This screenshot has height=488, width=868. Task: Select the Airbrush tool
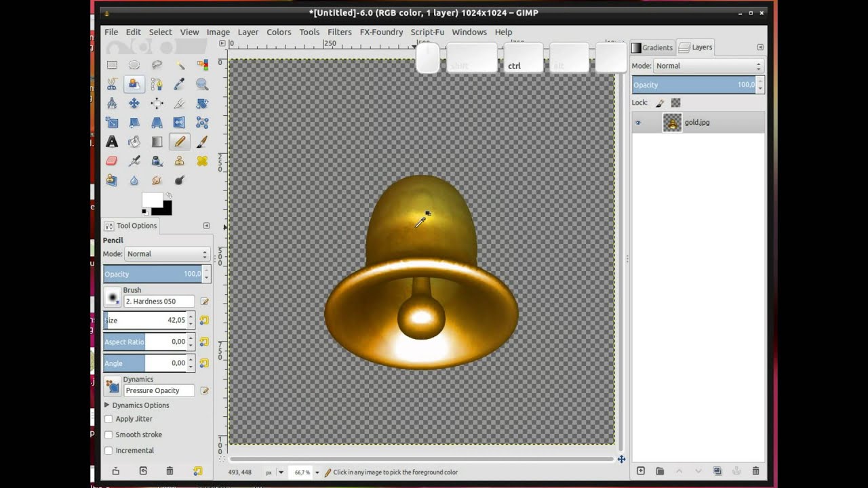pos(134,161)
